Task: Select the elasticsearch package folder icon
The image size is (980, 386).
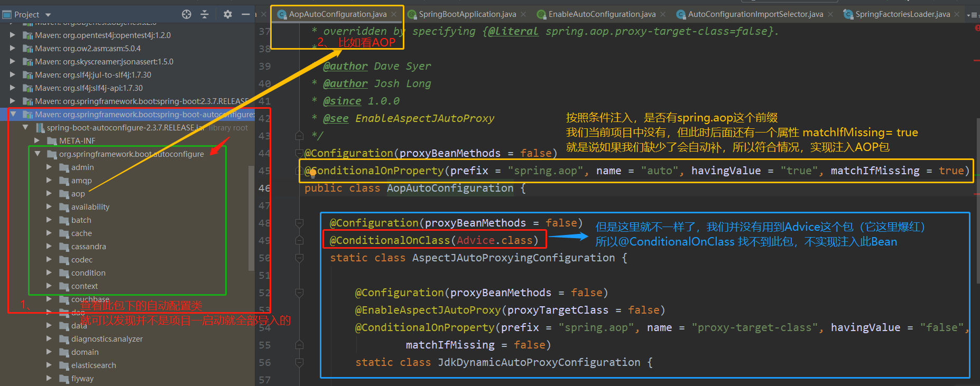Action: (x=64, y=365)
